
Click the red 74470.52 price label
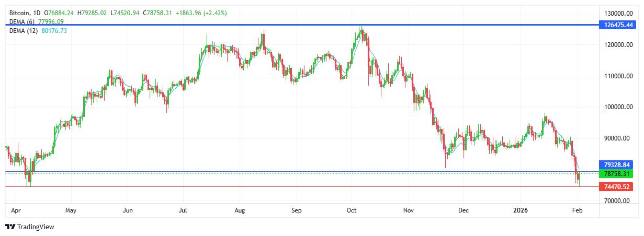(x=618, y=186)
